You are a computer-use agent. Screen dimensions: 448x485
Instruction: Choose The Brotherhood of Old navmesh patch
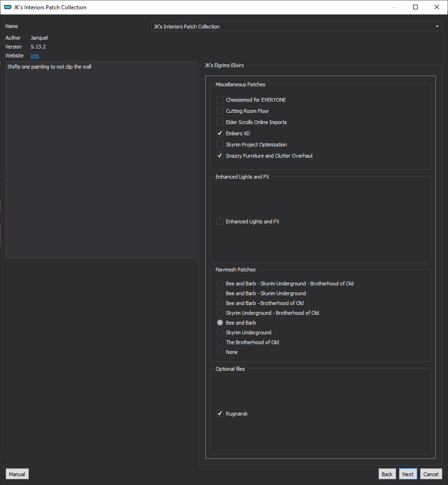pyautogui.click(x=220, y=342)
